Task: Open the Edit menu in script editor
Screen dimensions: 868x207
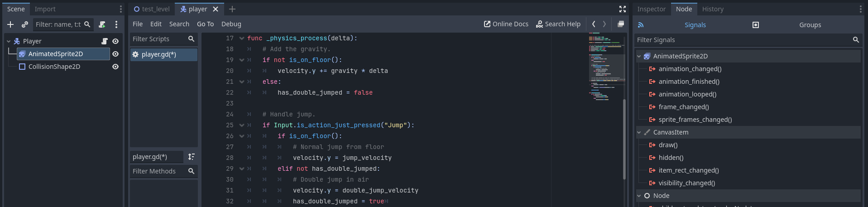Action: coord(156,24)
